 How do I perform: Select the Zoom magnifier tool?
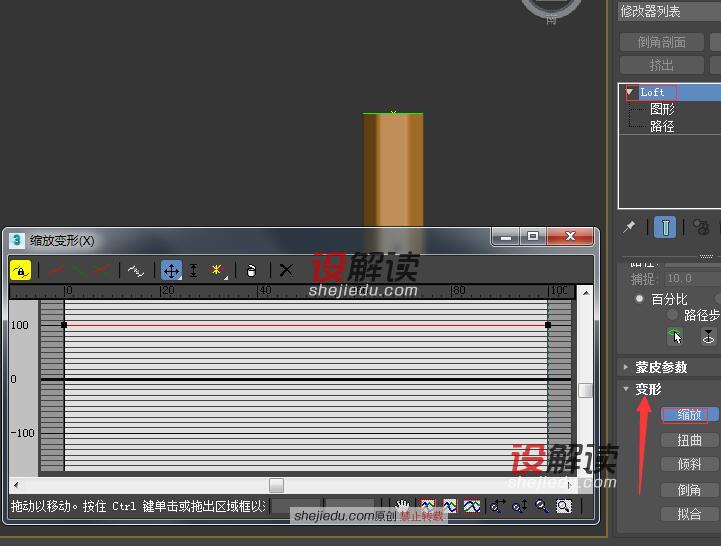pos(542,506)
